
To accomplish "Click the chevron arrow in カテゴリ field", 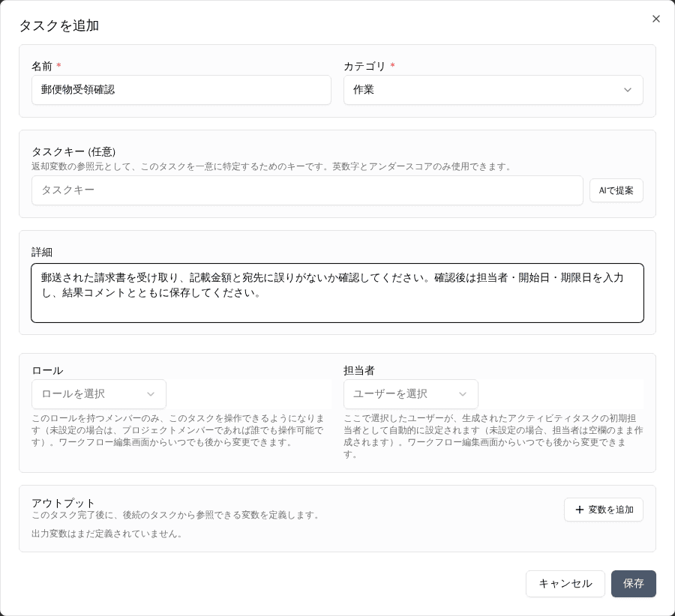I will coord(628,90).
